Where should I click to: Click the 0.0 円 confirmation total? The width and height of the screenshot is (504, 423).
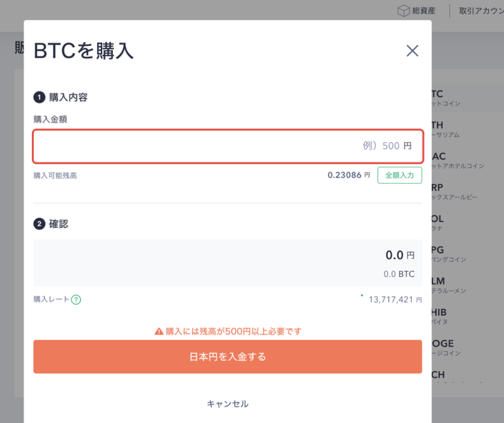pos(400,255)
